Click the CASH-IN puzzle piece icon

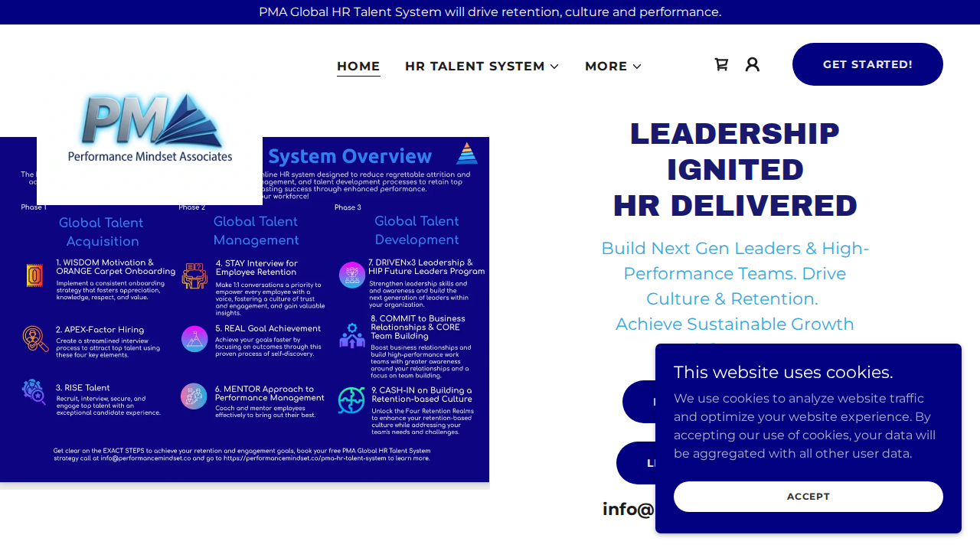coord(351,400)
